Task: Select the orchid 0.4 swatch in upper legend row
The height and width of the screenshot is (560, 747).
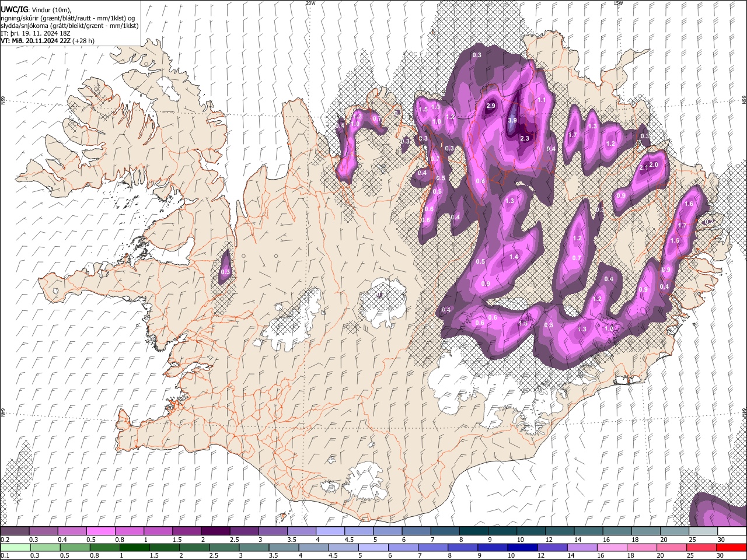Action: tap(72, 531)
